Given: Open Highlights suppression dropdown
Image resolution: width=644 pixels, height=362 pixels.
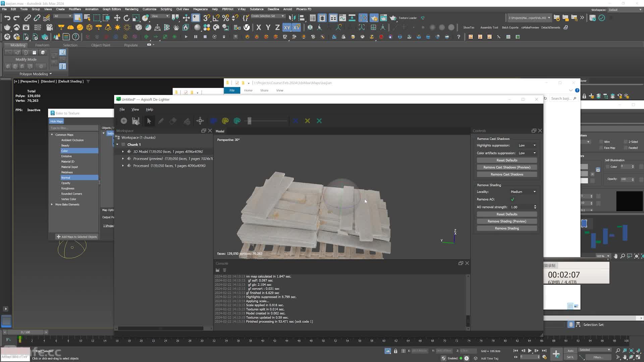Looking at the screenshot, I should (527, 145).
